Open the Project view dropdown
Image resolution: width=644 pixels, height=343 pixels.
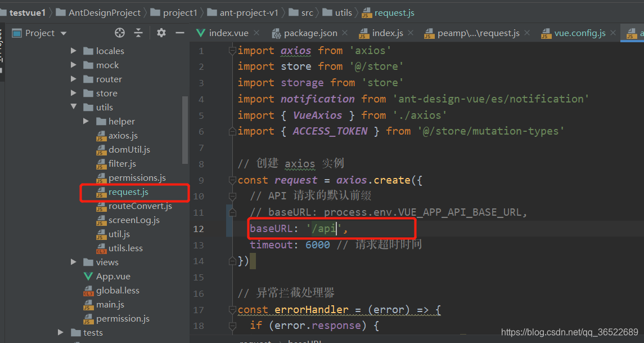(64, 33)
